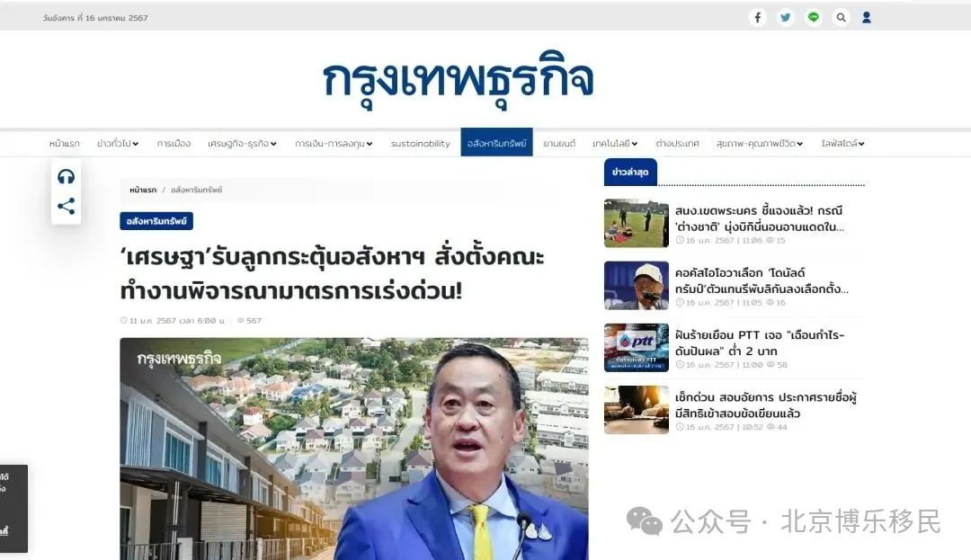Click the blue อสังหาริมทรัพย์ category tag
Screen dimensions: 971x560
[x=156, y=221]
